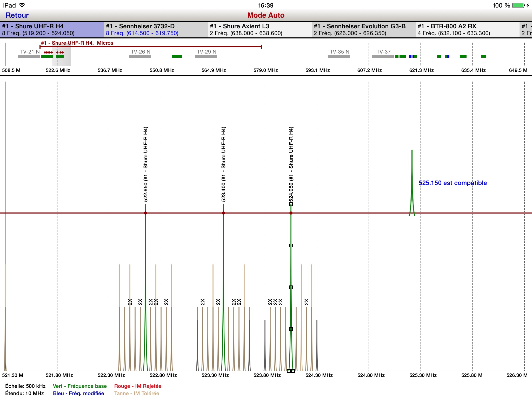Click the grey zoom window in overview
Screen dimensions: 532x399
tap(61, 55)
